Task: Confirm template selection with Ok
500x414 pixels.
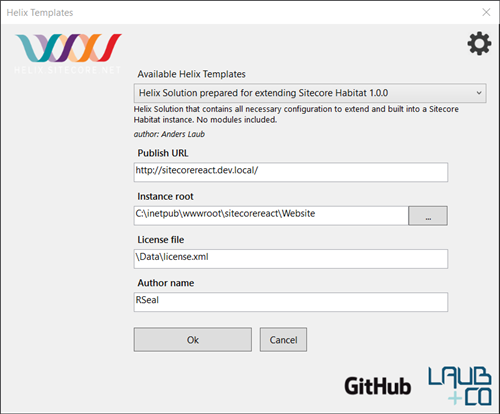Action: coord(193,339)
